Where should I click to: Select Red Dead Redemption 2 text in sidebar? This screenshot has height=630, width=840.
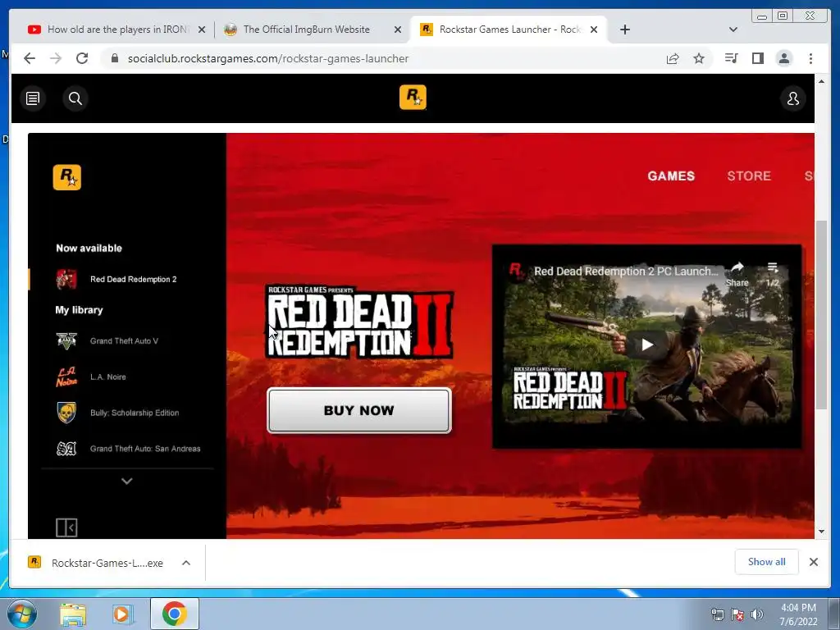[134, 279]
